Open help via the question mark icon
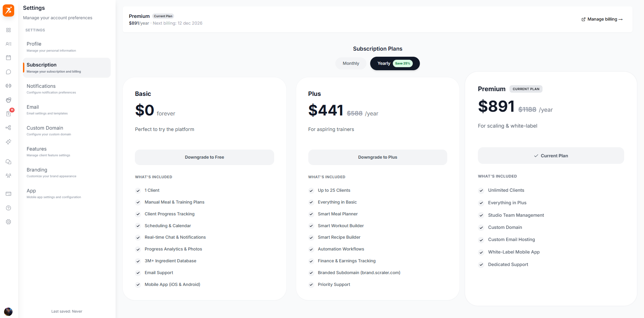This screenshot has width=644, height=318. 8,208
